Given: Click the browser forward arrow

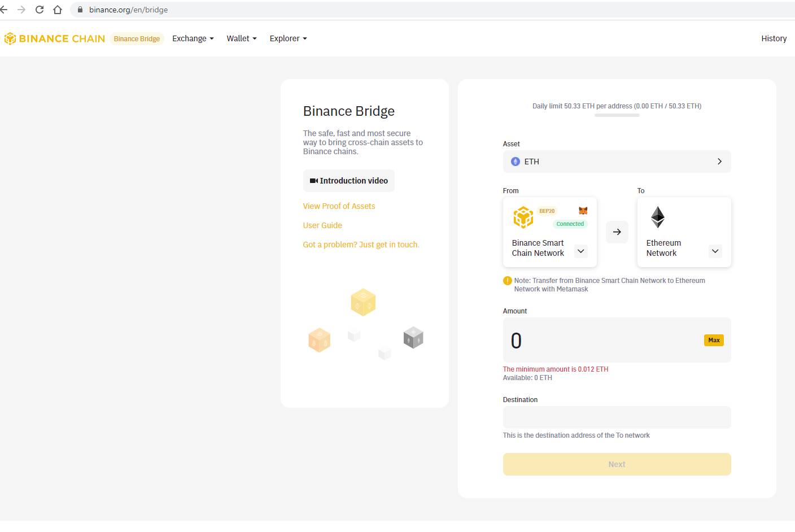Looking at the screenshot, I should [21, 10].
